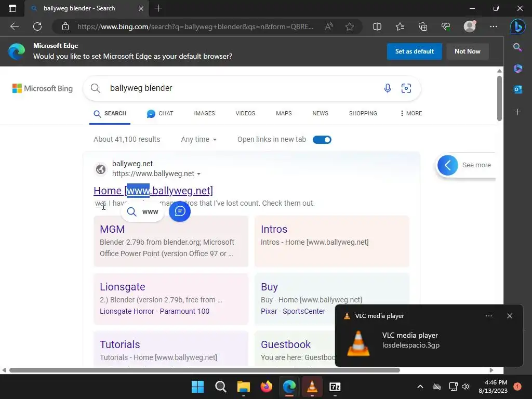Switch to the VIDEOS tab

pyautogui.click(x=245, y=113)
